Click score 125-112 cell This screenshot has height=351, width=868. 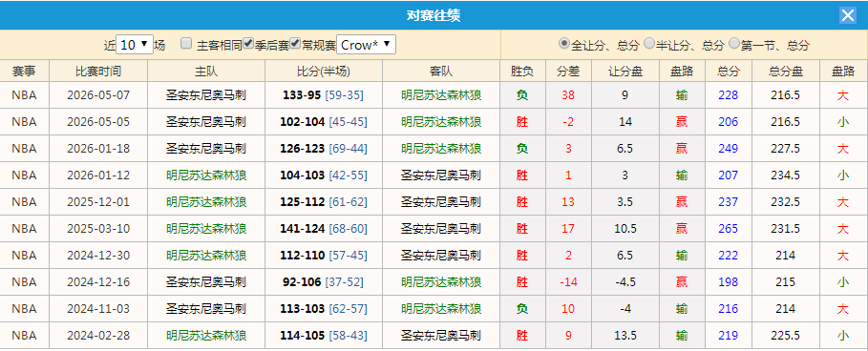[304, 202]
